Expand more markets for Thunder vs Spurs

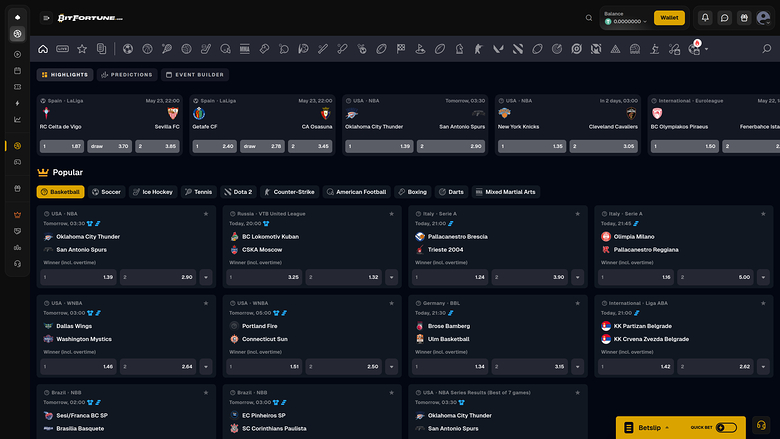(x=206, y=277)
